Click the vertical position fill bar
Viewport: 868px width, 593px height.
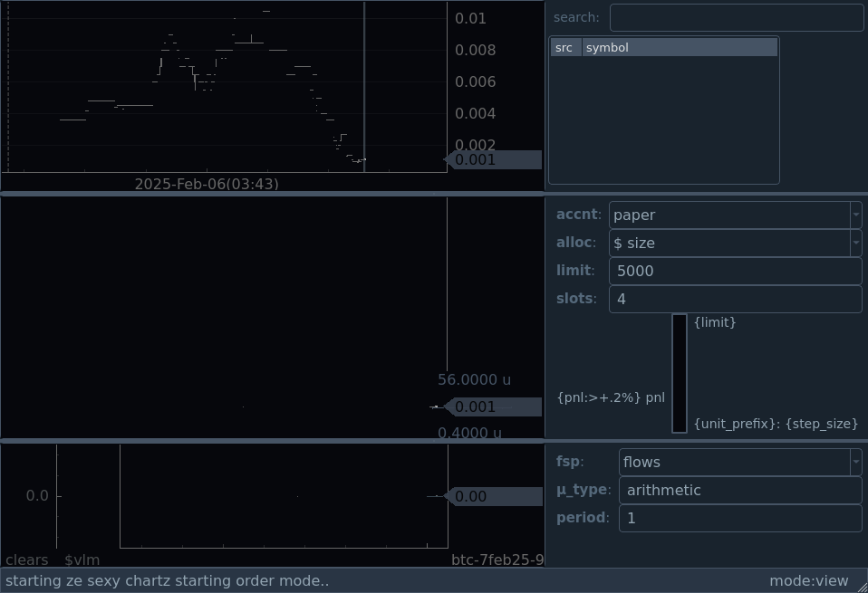tap(679, 373)
